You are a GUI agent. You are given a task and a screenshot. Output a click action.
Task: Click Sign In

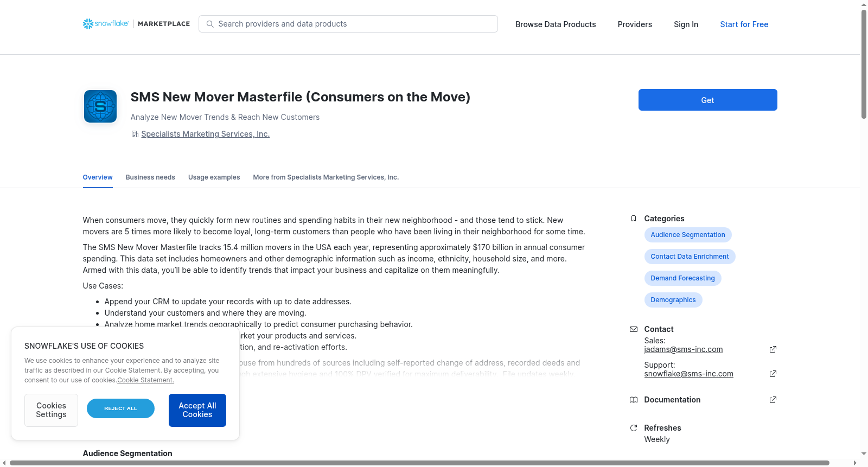click(x=686, y=24)
